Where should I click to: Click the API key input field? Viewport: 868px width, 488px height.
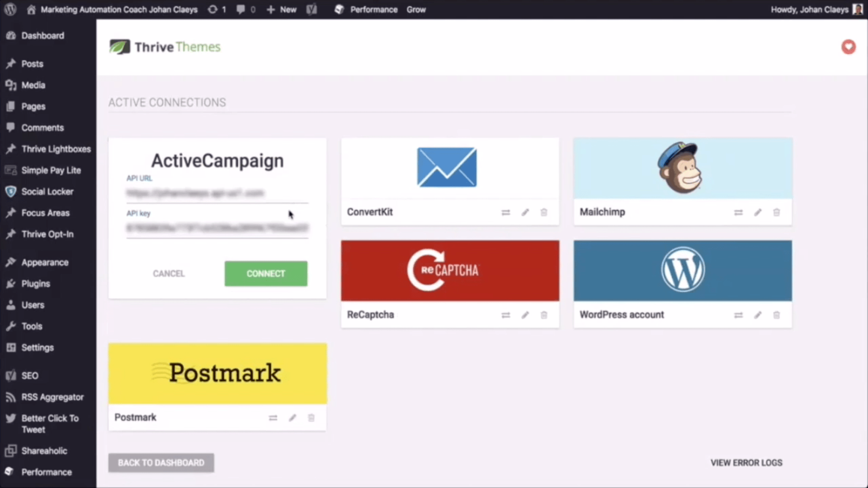[217, 228]
